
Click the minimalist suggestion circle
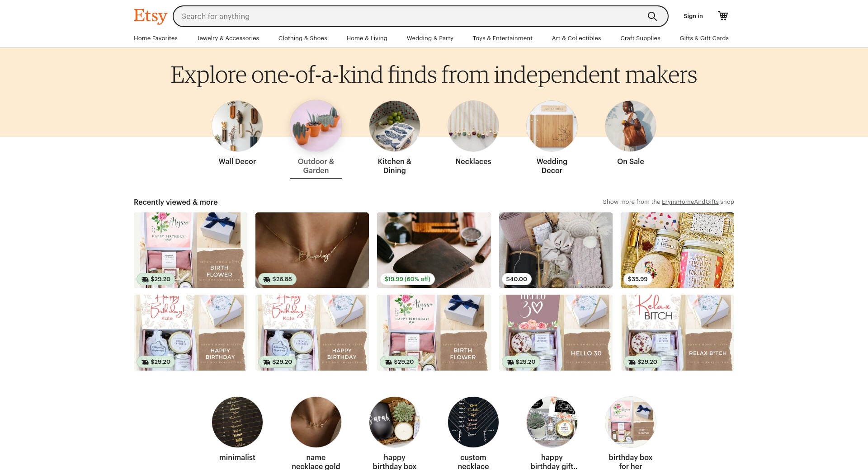pos(237,422)
